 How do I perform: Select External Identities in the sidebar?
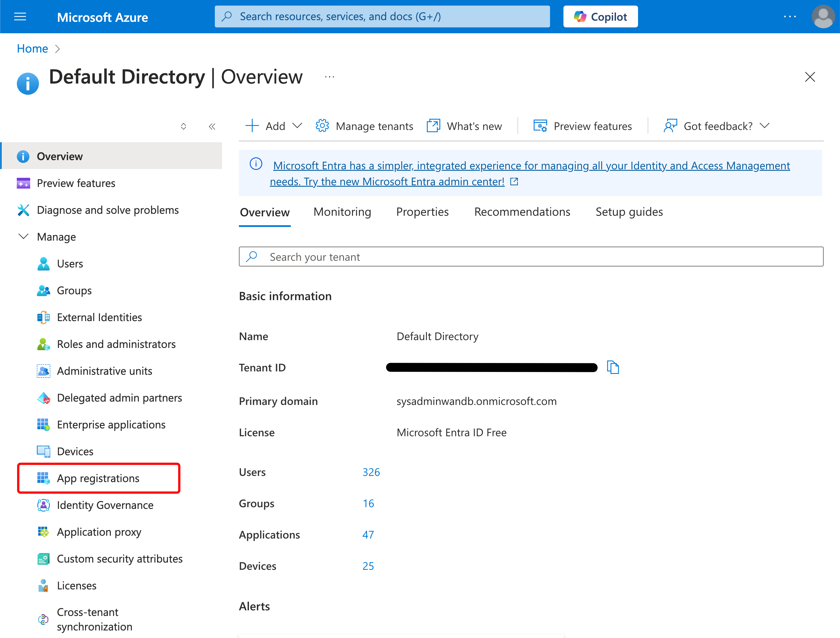(99, 317)
